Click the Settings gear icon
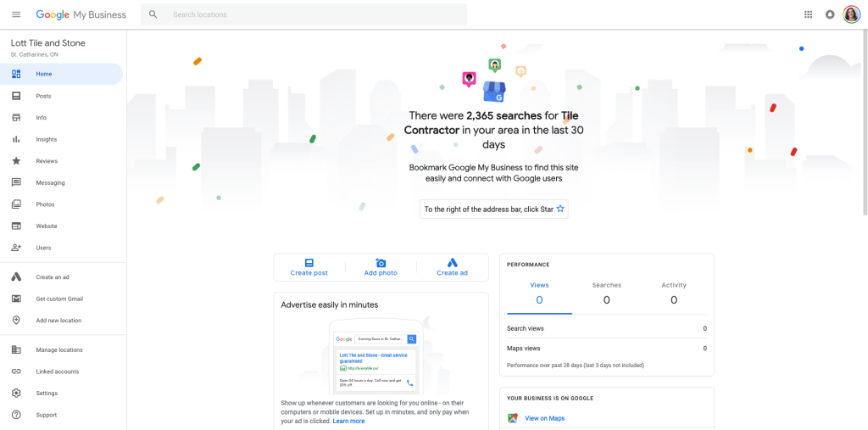The image size is (868, 430). click(x=16, y=393)
